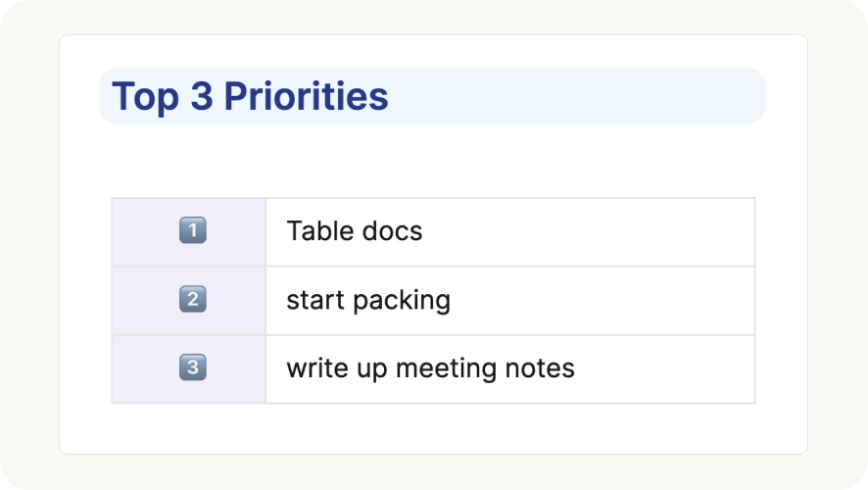The image size is (868, 490).
Task: Click the word "write" in row three
Action: pyautogui.click(x=312, y=368)
